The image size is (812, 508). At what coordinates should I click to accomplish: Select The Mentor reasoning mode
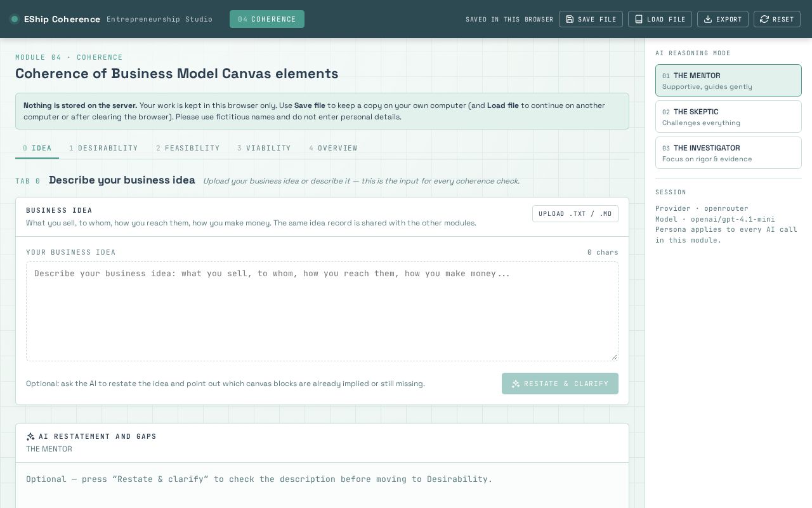click(728, 81)
